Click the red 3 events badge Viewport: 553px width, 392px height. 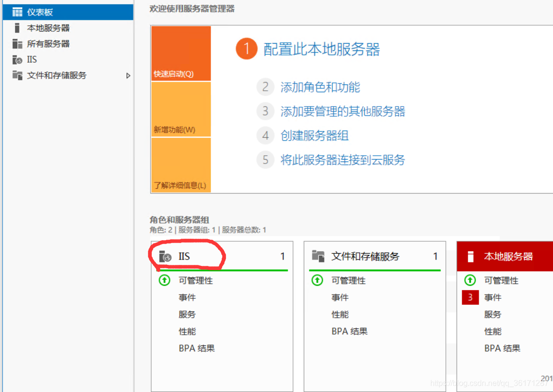(x=470, y=297)
